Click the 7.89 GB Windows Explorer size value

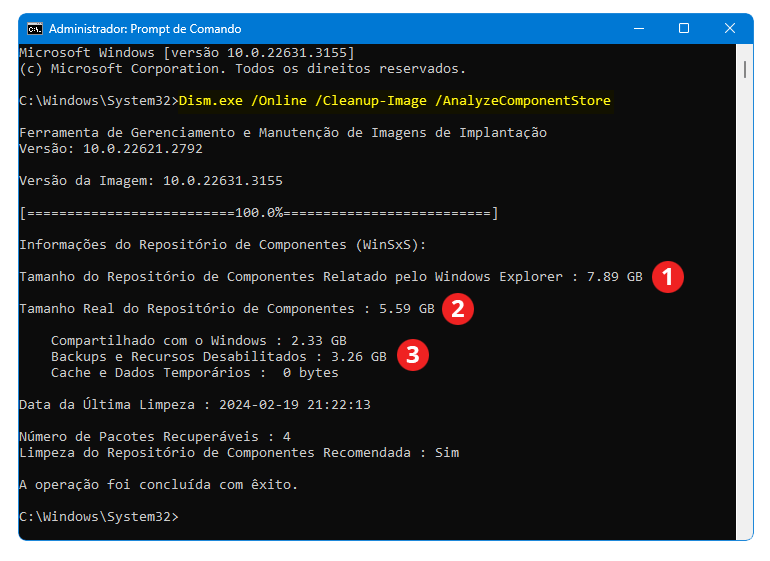615,277
